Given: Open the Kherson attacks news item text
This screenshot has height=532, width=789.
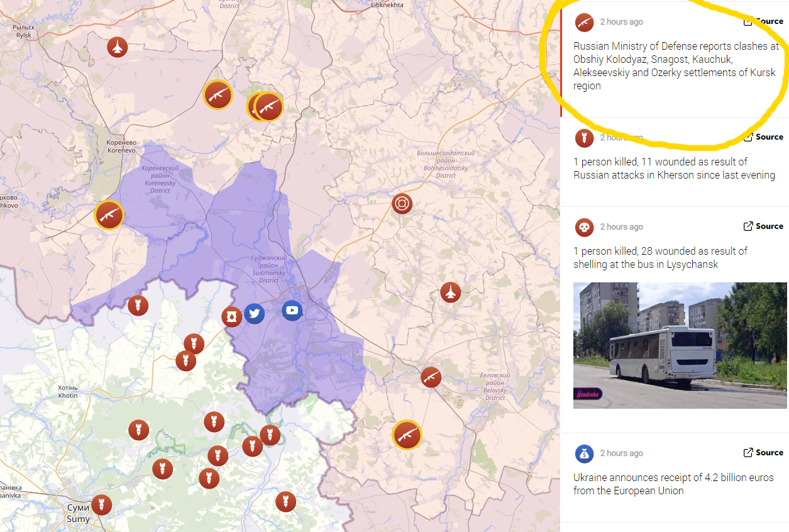Looking at the screenshot, I should click(x=673, y=169).
